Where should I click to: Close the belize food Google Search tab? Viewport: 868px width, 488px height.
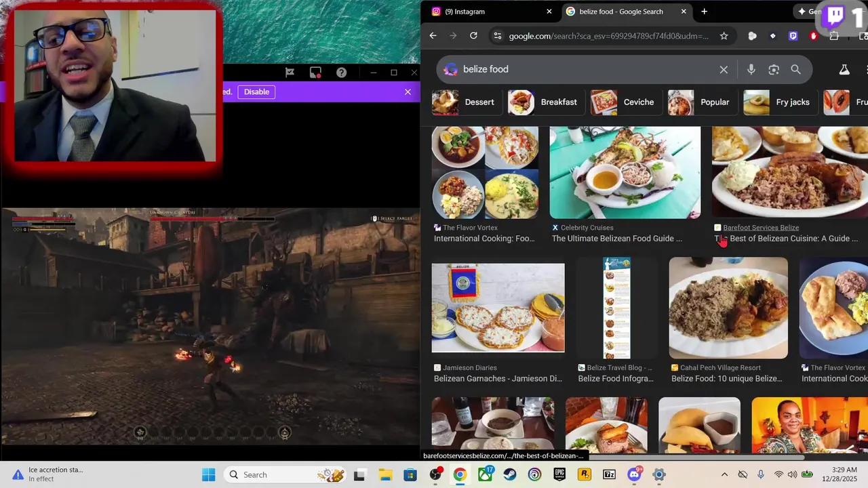(684, 12)
